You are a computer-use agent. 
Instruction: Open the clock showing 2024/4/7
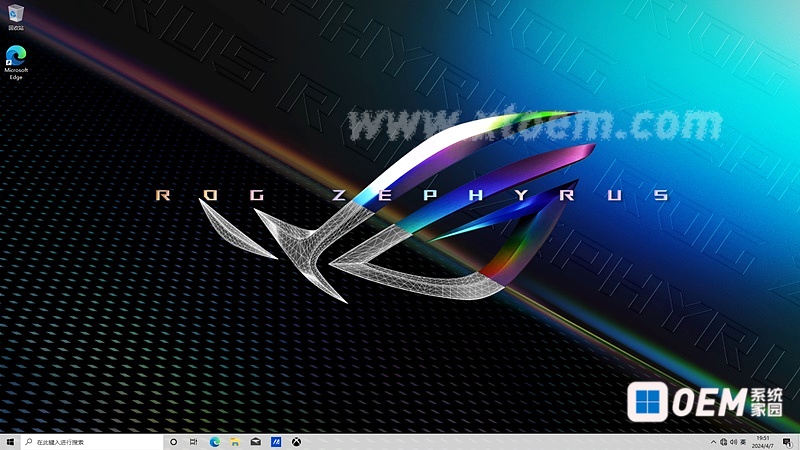[x=763, y=442]
